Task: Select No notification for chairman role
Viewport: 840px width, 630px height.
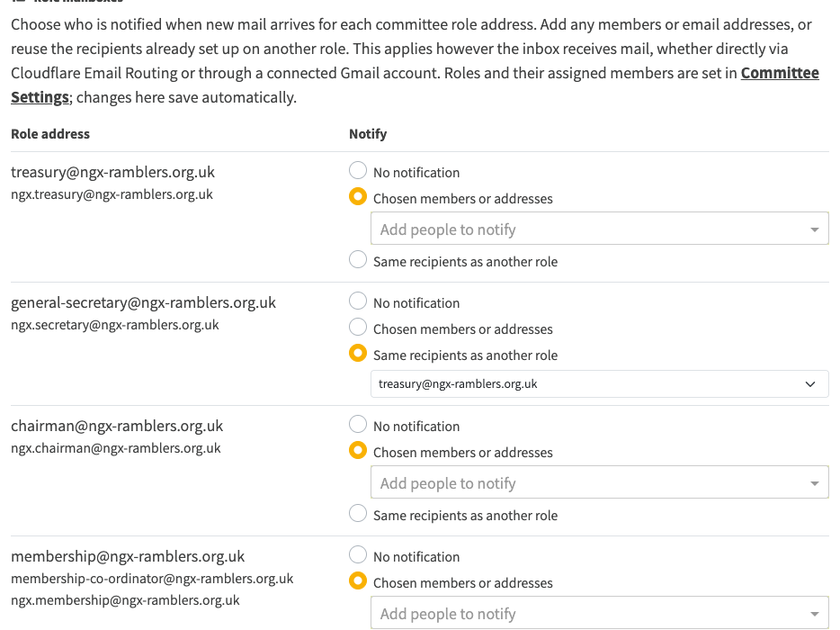Action: click(x=358, y=425)
